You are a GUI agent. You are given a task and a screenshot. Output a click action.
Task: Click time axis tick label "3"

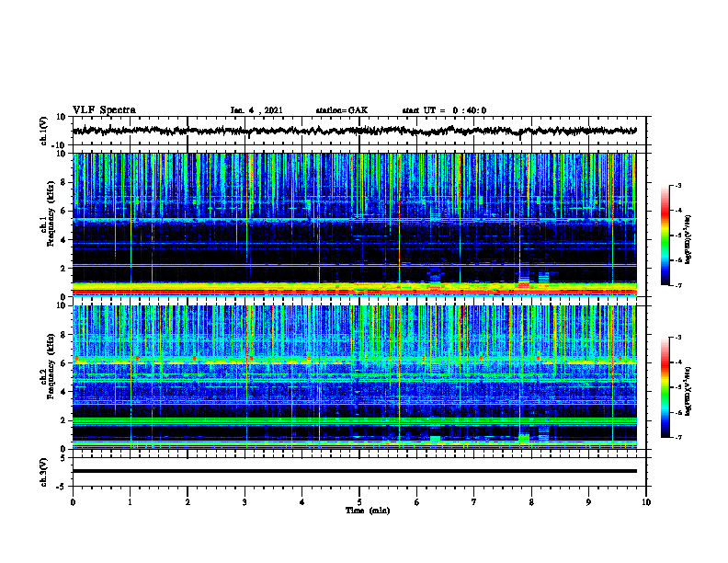point(245,502)
